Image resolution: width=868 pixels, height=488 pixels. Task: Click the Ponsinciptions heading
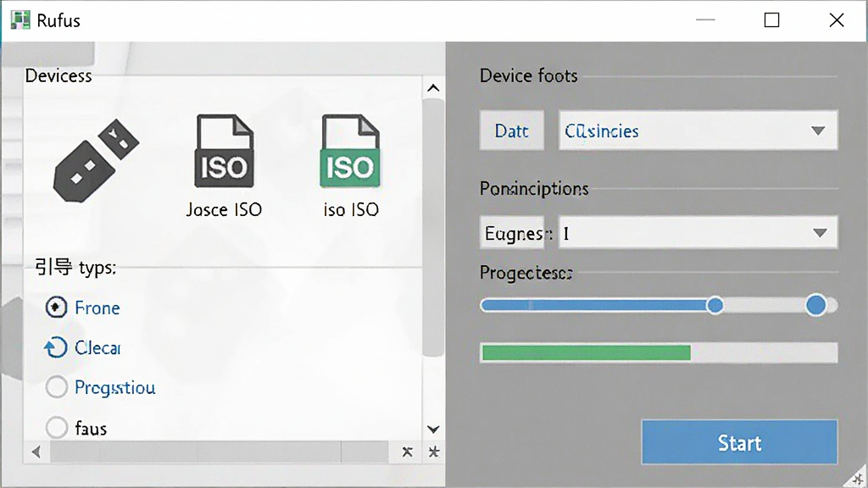click(534, 189)
